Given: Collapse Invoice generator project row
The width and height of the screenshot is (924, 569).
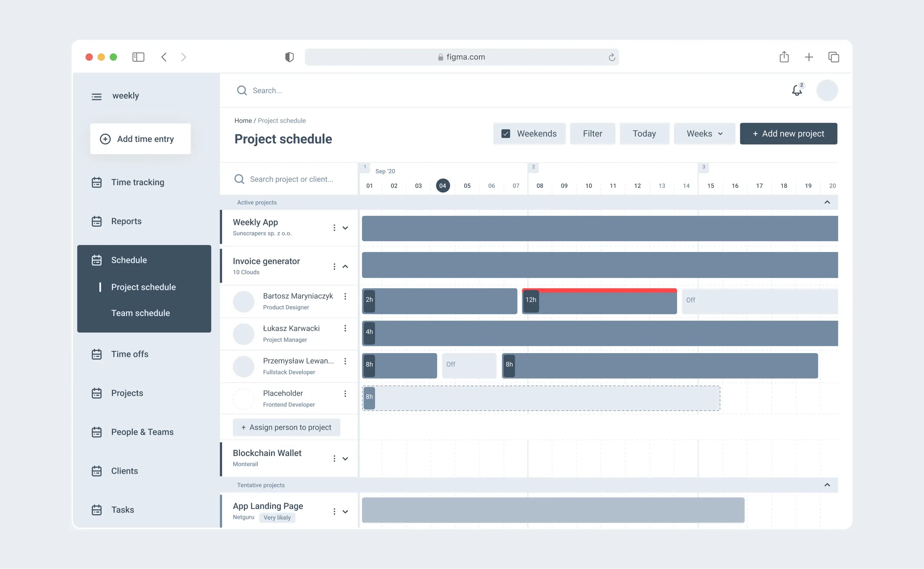Looking at the screenshot, I should pyautogui.click(x=346, y=266).
